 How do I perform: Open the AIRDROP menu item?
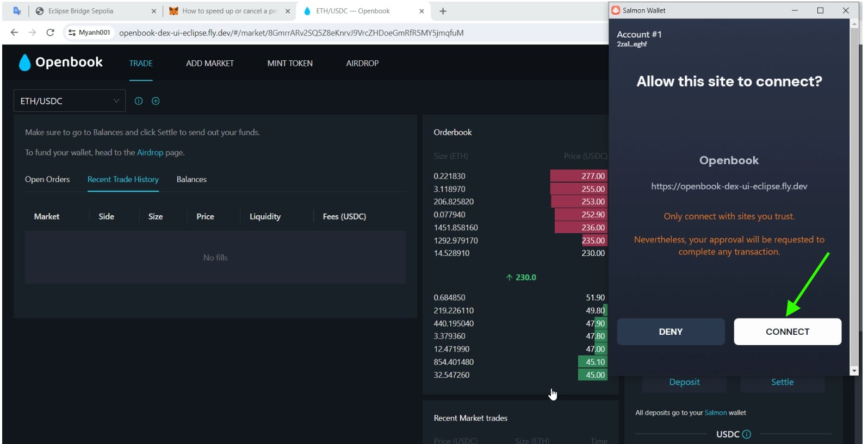tap(362, 63)
